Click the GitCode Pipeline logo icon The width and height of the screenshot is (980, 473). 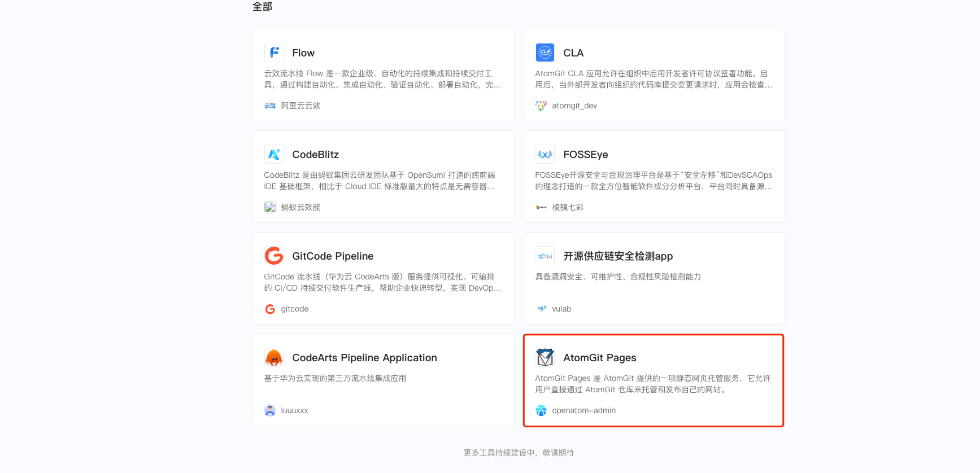click(x=274, y=256)
